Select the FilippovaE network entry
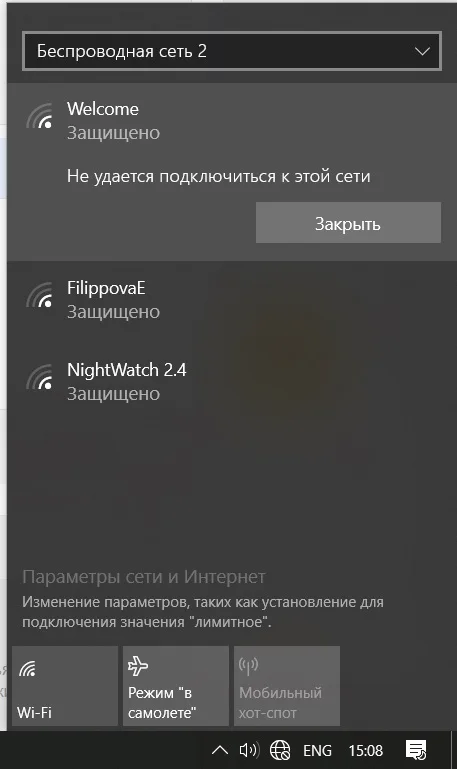This screenshot has height=769, width=457. (232, 300)
